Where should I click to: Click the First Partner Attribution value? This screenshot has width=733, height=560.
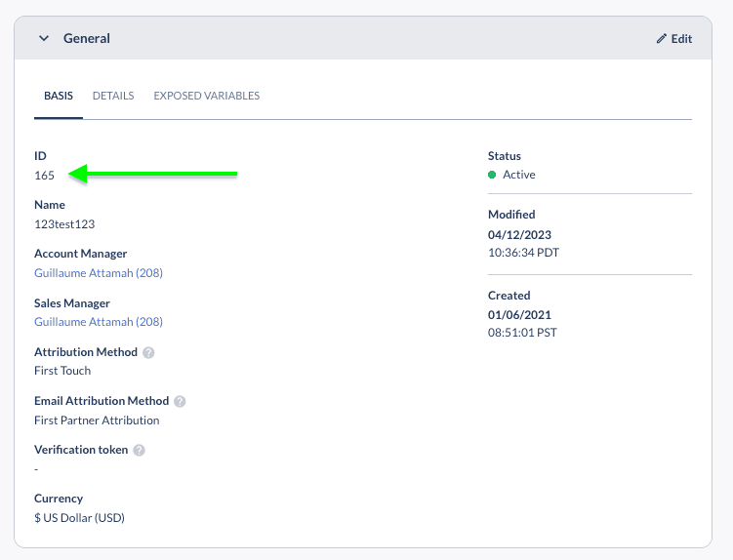point(97,420)
